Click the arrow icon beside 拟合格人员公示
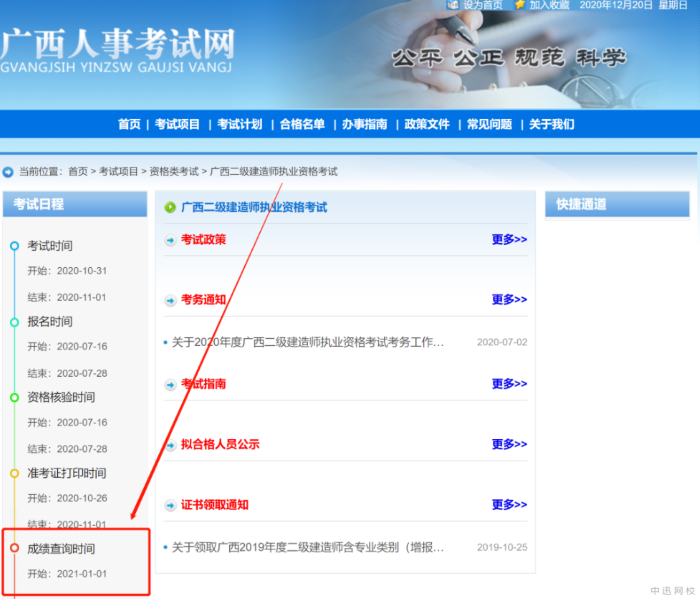 170,445
